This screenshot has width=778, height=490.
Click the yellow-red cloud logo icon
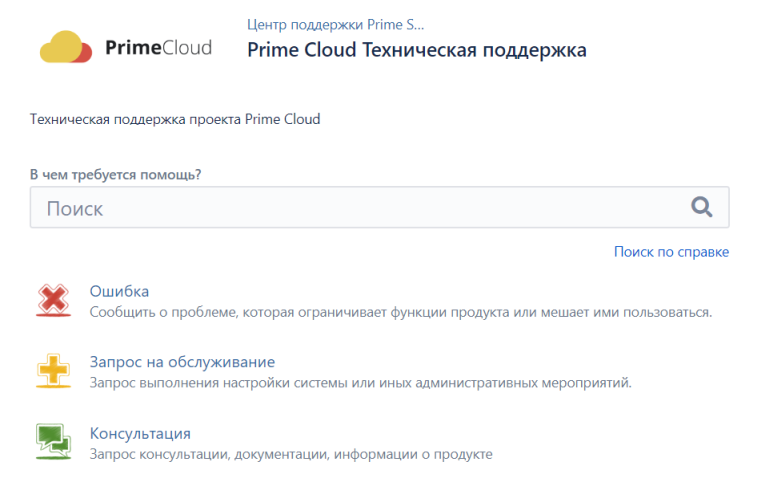pyautogui.click(x=66, y=47)
